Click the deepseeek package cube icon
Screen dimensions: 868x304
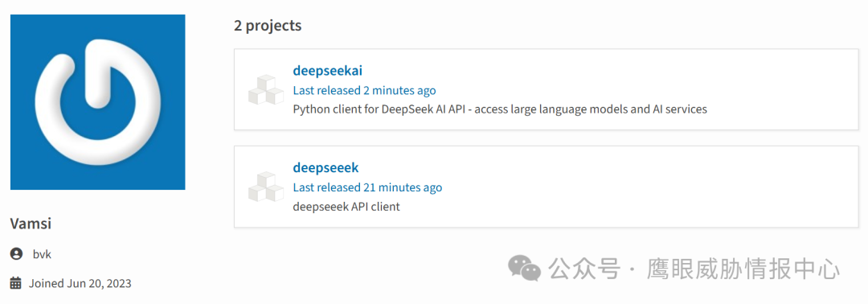[266, 187]
